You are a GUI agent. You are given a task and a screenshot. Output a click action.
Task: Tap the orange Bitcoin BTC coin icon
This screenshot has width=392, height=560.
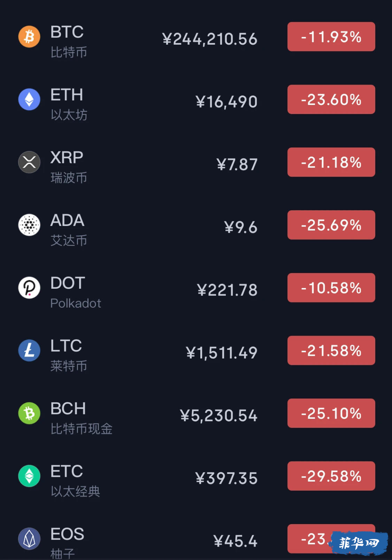(29, 37)
